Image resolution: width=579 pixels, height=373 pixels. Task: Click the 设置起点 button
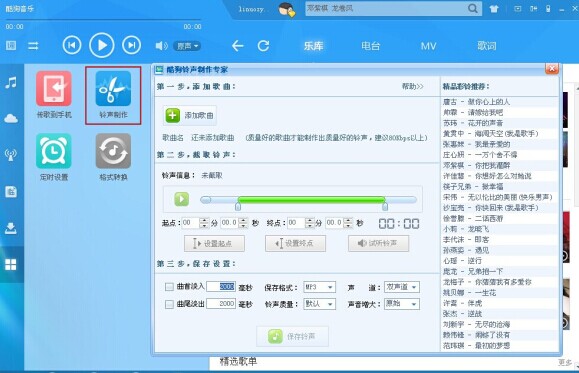pyautogui.click(x=214, y=243)
